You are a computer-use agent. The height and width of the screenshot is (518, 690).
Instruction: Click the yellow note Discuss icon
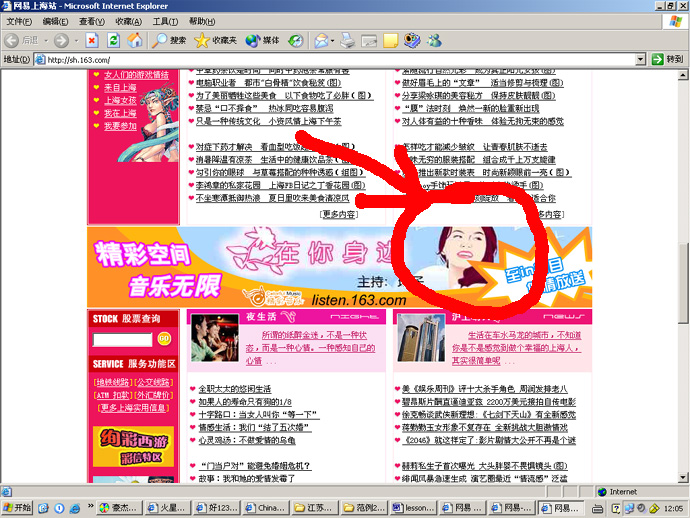[x=390, y=40]
